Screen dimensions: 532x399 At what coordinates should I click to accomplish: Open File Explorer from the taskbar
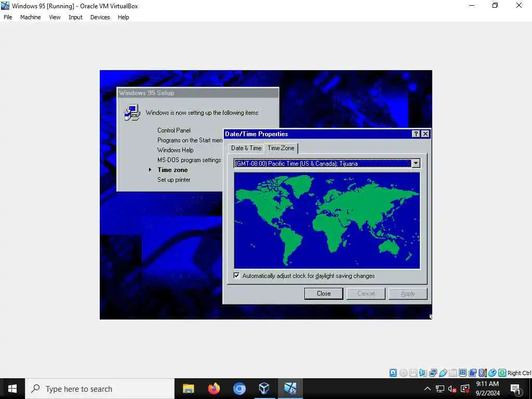tap(188, 389)
